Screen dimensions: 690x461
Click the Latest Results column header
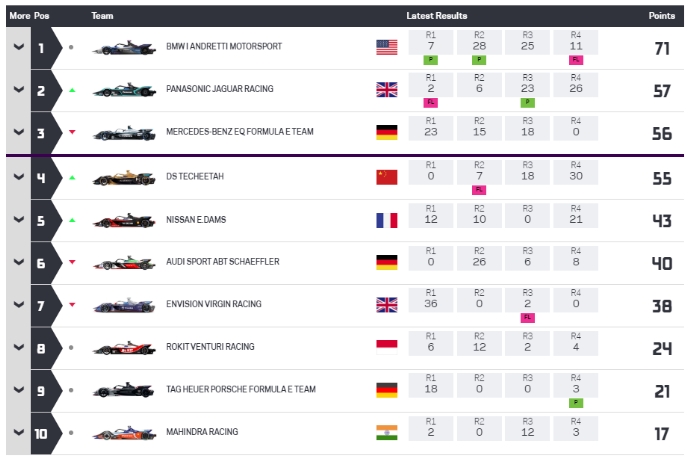(x=437, y=16)
